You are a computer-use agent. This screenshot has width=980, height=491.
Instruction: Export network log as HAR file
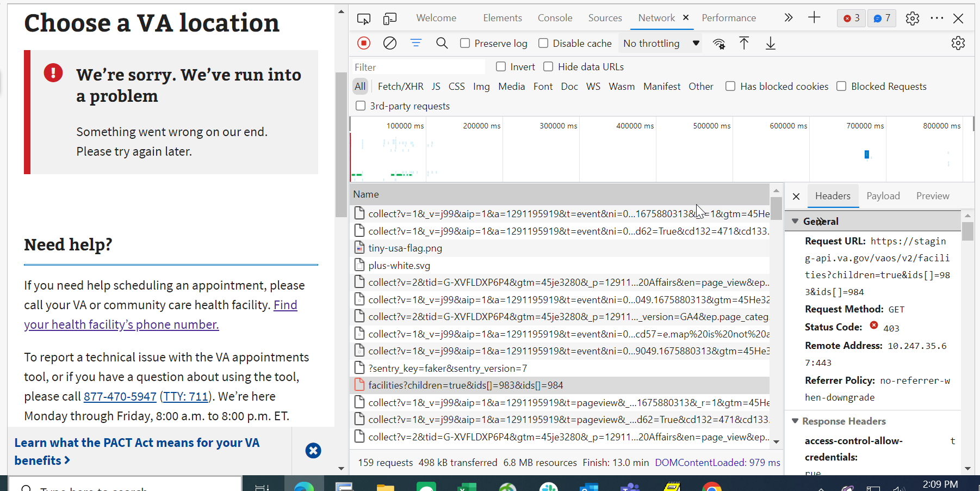[770, 43]
